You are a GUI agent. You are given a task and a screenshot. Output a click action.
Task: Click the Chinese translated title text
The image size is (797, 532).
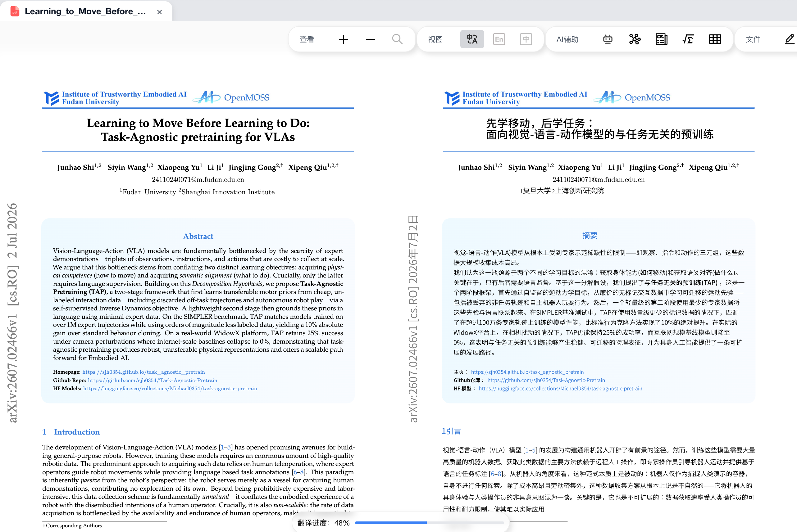[x=600, y=129]
